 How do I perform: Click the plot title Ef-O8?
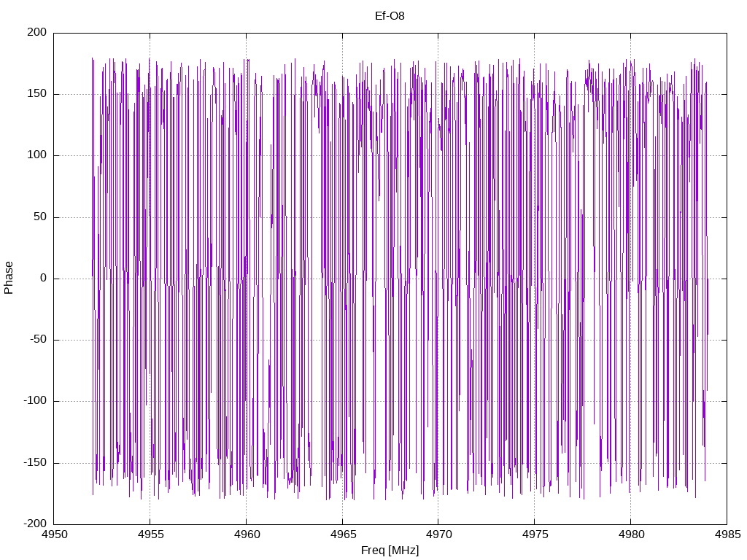point(390,16)
